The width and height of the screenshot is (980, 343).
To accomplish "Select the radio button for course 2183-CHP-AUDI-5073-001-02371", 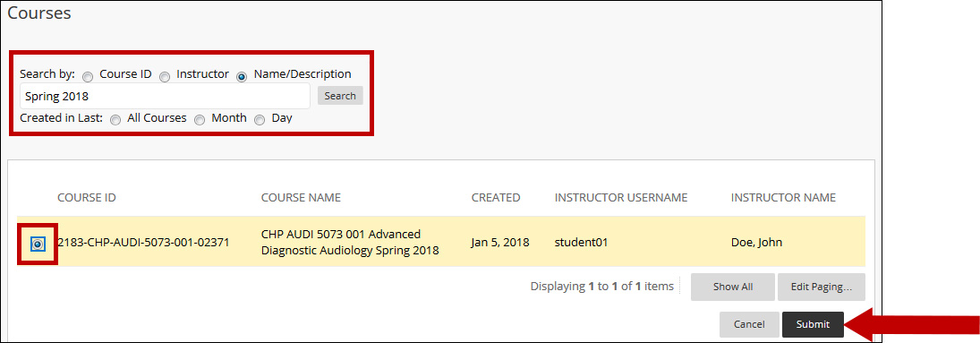I will pyautogui.click(x=38, y=244).
